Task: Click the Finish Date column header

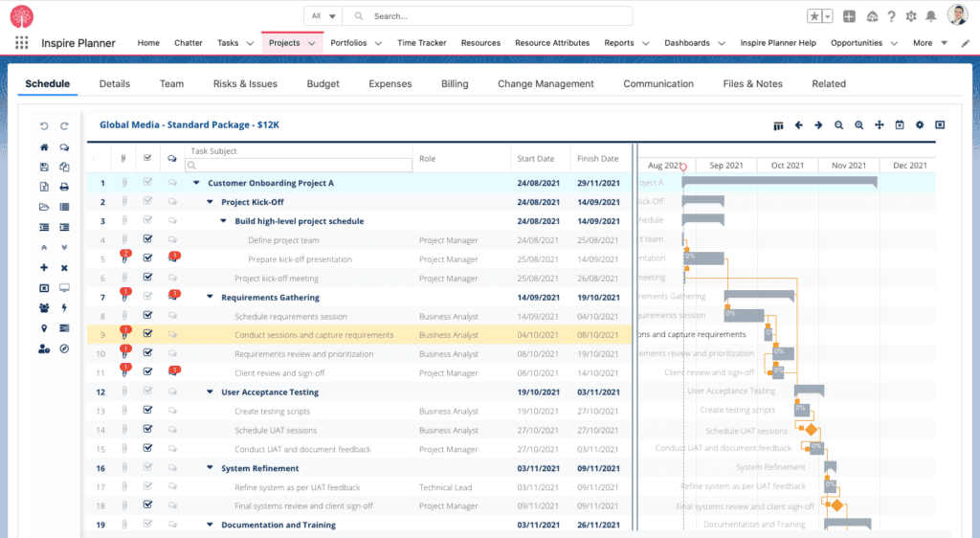Action: point(597,159)
